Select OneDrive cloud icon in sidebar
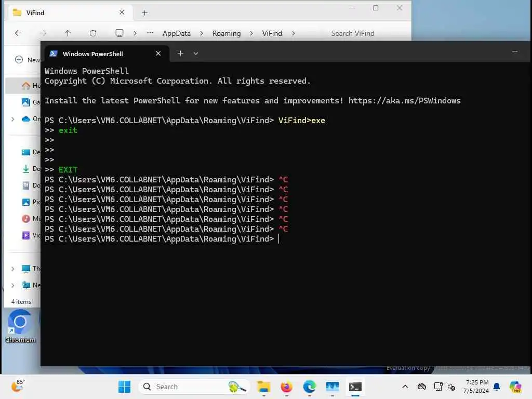 pyautogui.click(x=26, y=119)
